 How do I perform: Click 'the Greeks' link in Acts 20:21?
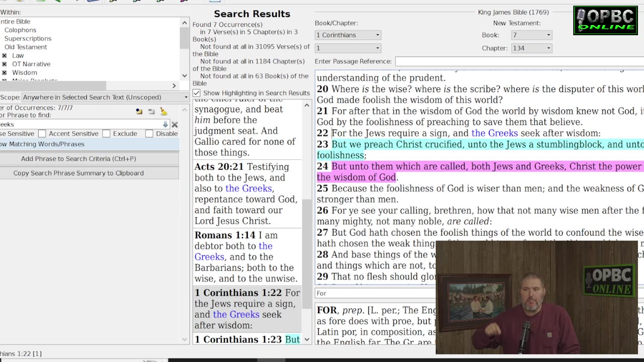click(249, 189)
